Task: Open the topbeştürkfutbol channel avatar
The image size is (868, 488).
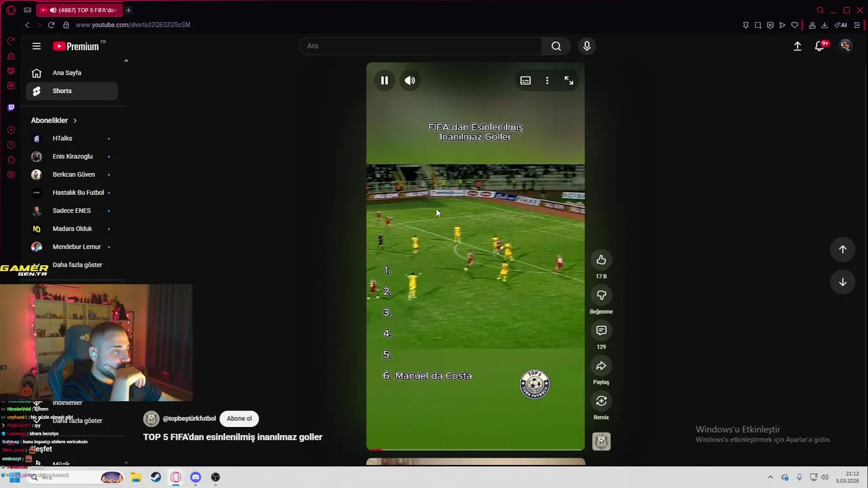Action: click(151, 418)
